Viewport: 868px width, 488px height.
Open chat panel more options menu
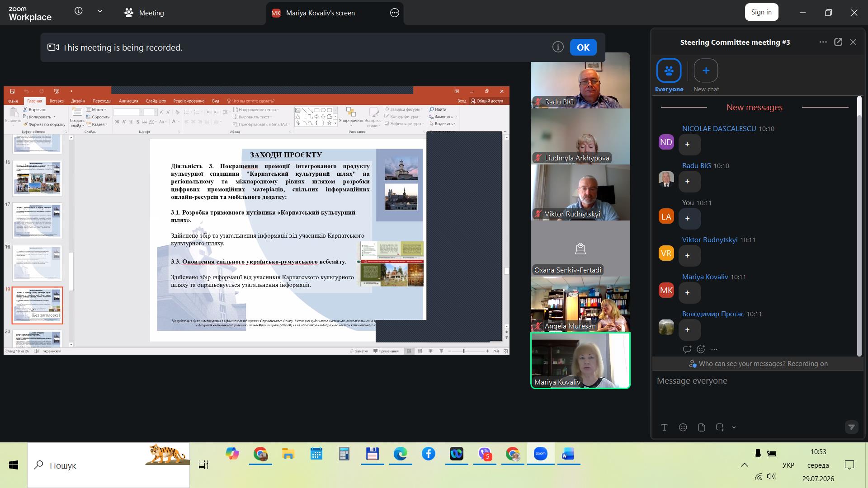click(823, 42)
